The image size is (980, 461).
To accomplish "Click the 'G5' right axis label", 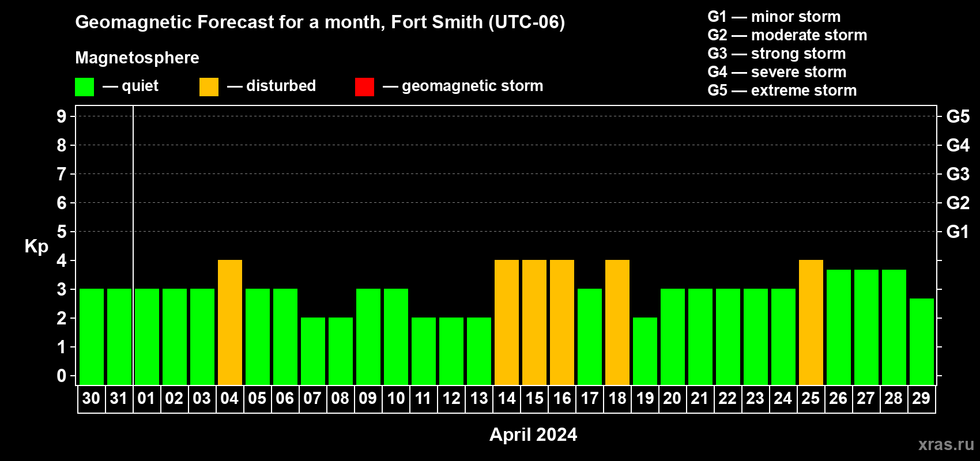I will tap(958, 116).
